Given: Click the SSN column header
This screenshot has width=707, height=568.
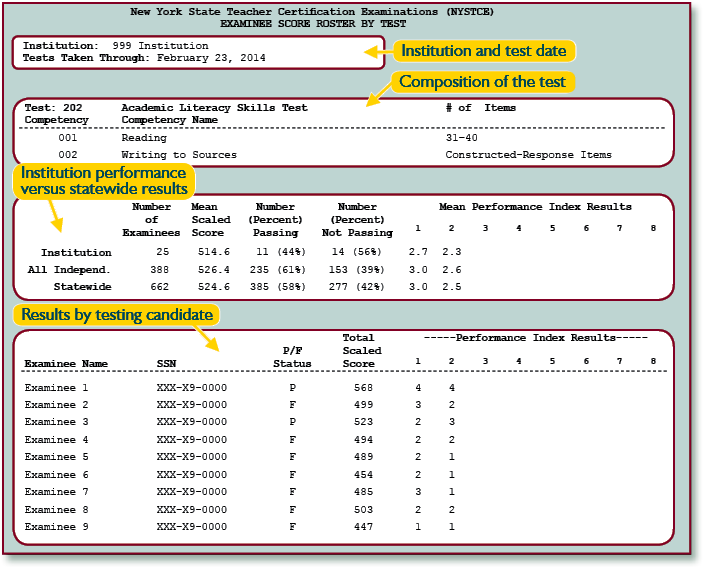Looking at the screenshot, I should [166, 363].
